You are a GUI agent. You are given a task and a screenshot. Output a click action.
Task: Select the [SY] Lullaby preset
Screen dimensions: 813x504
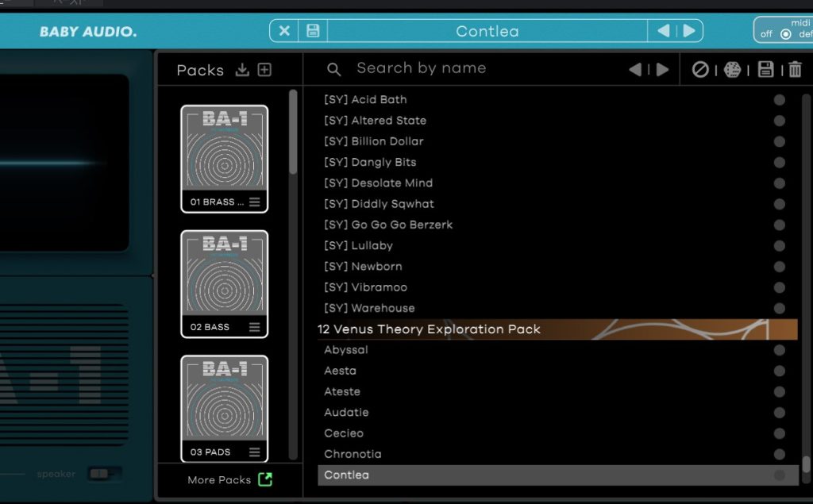point(358,246)
